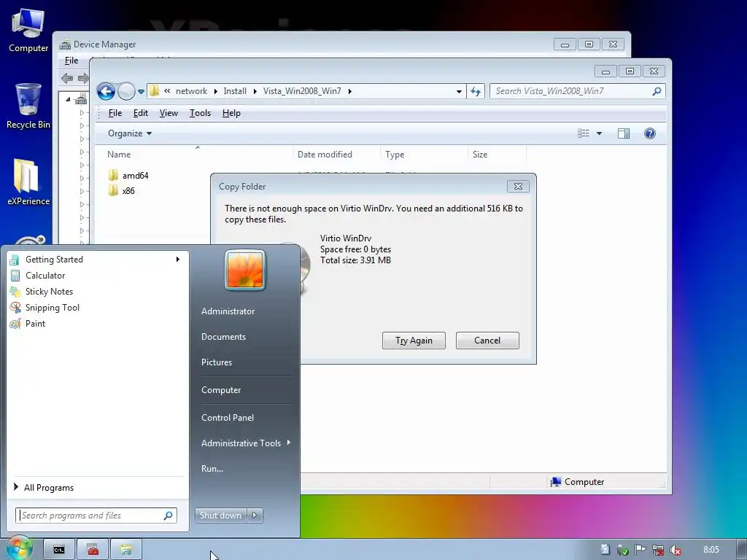Click Try Again in Copy Folder dialog
Image resolution: width=747 pixels, height=560 pixels.
[x=414, y=341]
